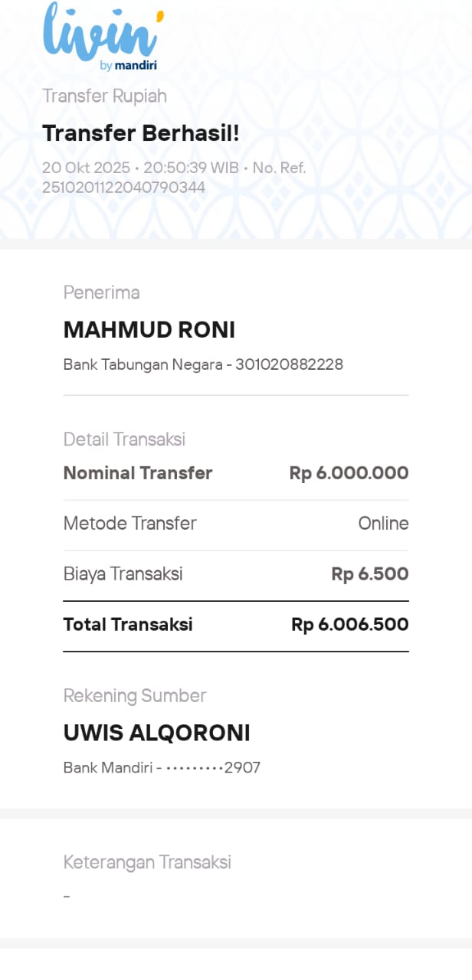
Task: Click the Transfer Berhasil! title
Action: click(x=141, y=132)
